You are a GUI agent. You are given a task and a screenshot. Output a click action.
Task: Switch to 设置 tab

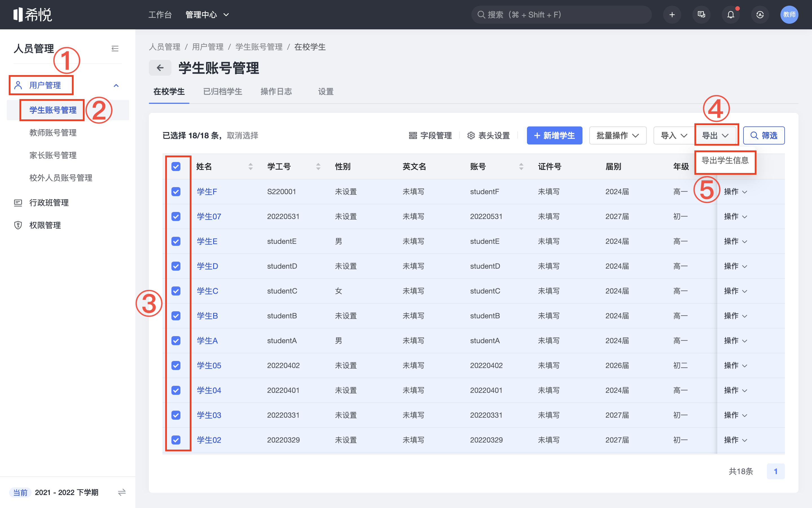click(x=325, y=91)
